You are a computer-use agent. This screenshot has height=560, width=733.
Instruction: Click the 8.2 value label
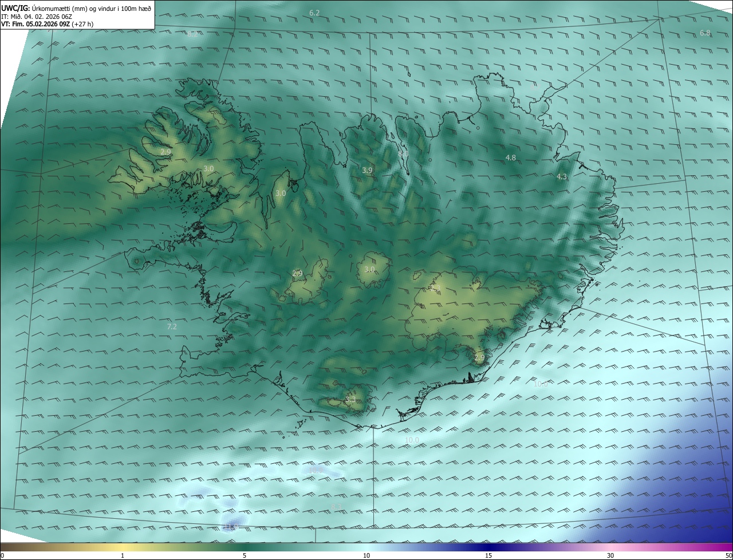pos(192,34)
